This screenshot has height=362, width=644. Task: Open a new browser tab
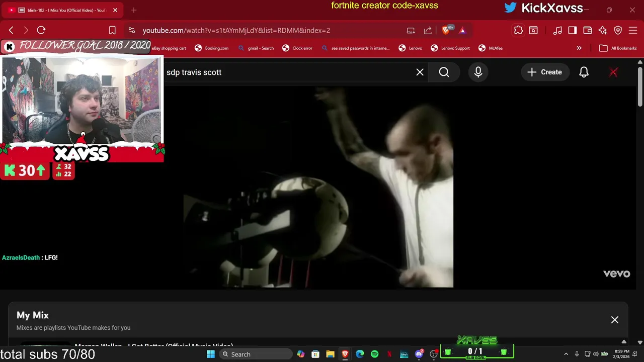(134, 10)
